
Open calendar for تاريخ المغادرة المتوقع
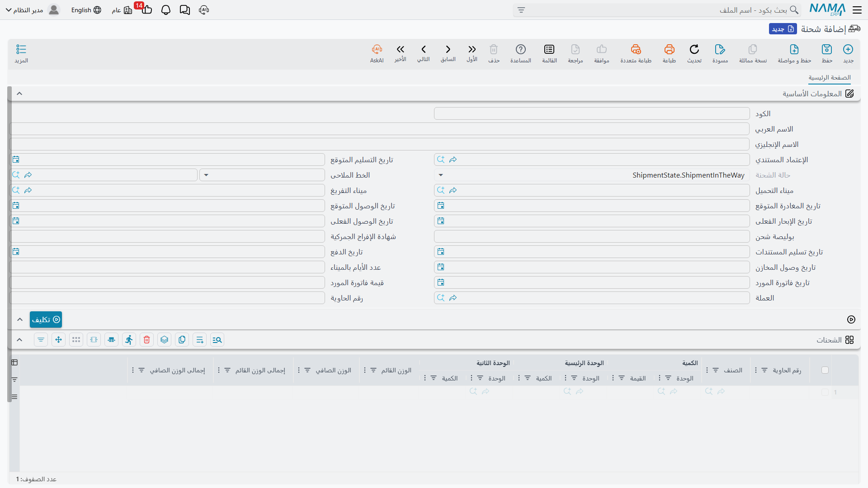(441, 206)
